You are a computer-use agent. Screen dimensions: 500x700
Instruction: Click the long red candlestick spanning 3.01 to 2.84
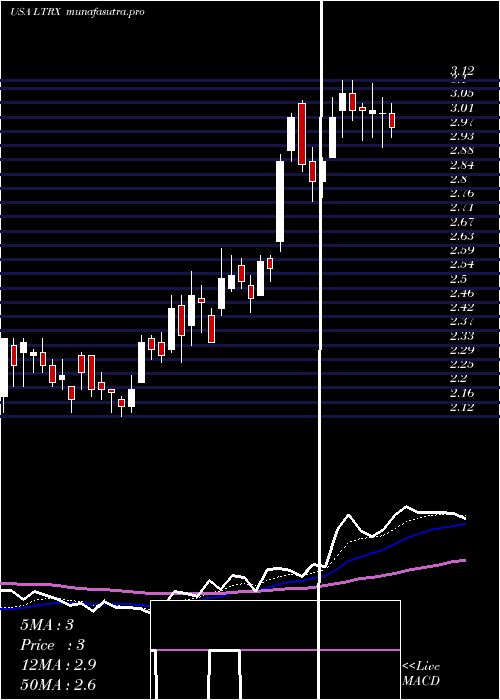(302, 134)
